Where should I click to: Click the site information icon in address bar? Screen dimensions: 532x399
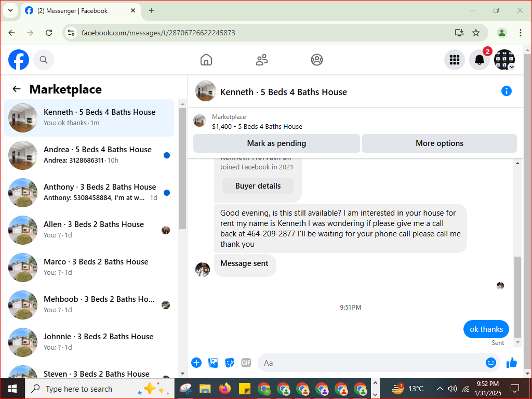tap(71, 33)
